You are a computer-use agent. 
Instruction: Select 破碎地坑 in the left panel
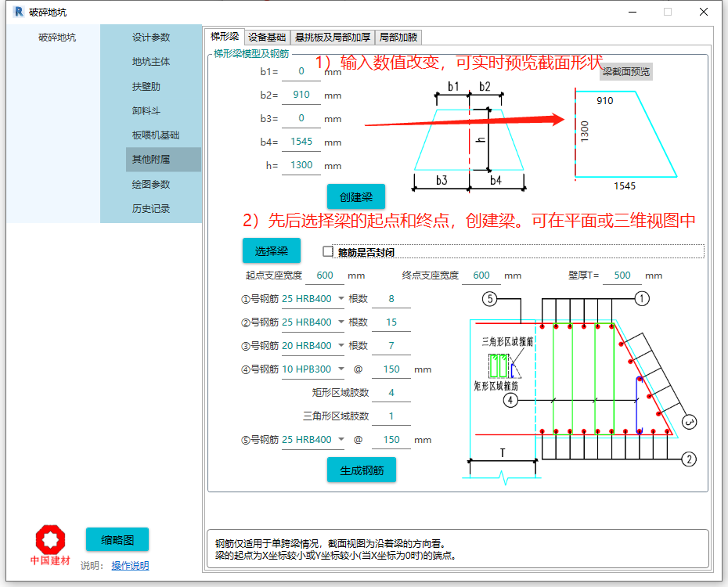tap(56, 37)
